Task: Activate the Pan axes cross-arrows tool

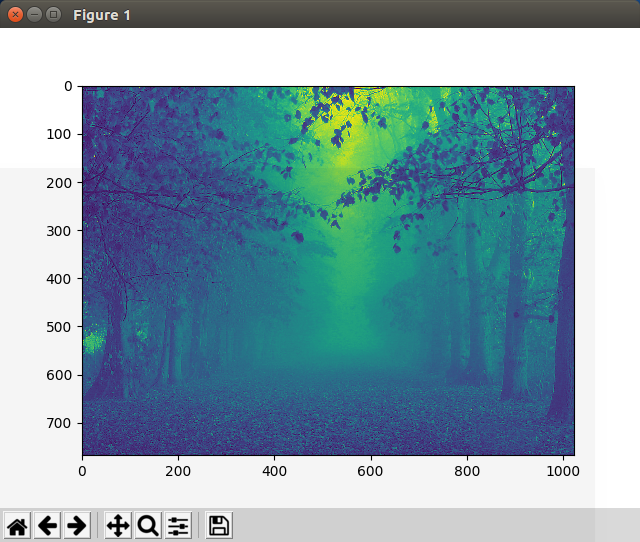Action: 118,525
